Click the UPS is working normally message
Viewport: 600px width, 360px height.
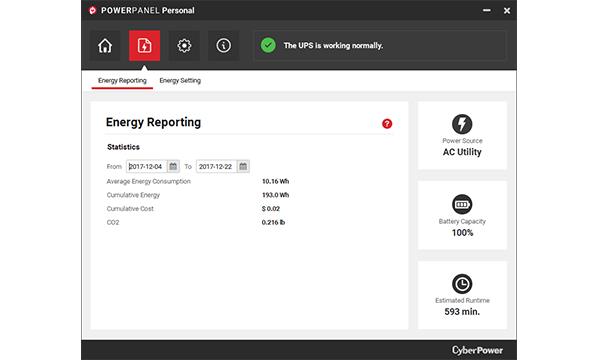[x=333, y=46]
